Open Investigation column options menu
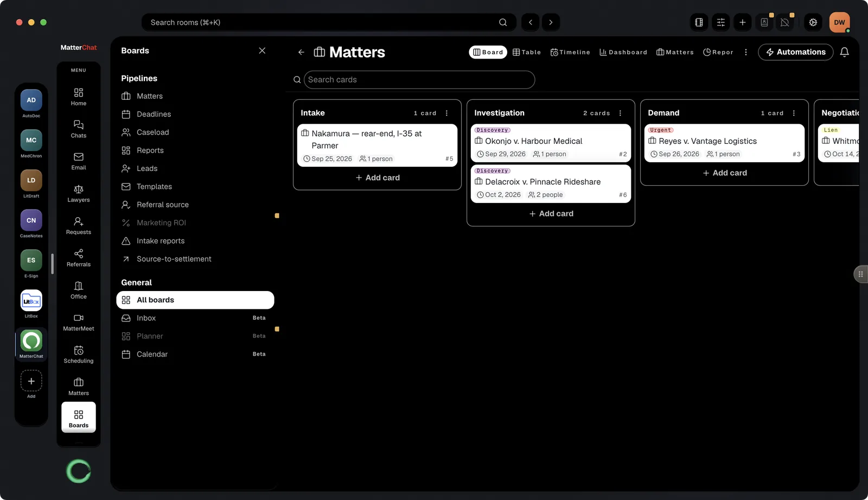 [x=621, y=113]
